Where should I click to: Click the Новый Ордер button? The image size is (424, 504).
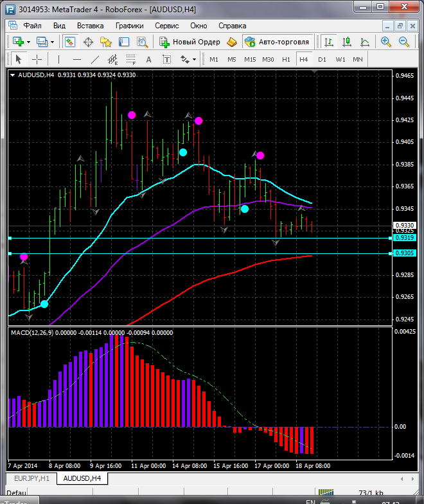click(x=190, y=42)
